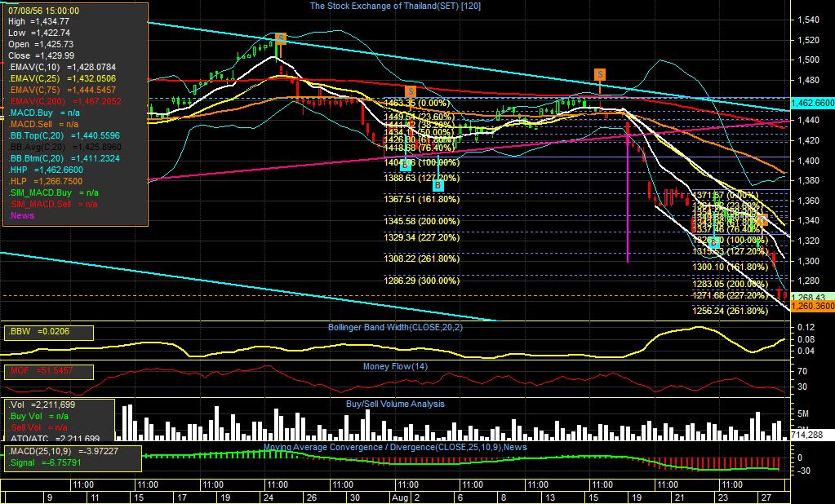Select the 1308.22 (261.80%) Fibonacci label
This screenshot has height=504, width=835.
pos(421,259)
